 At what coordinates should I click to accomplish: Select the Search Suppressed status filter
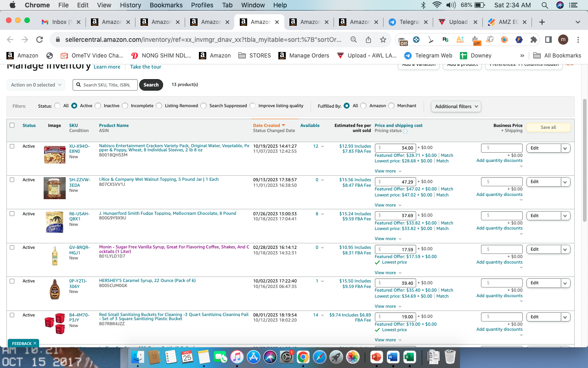point(204,106)
